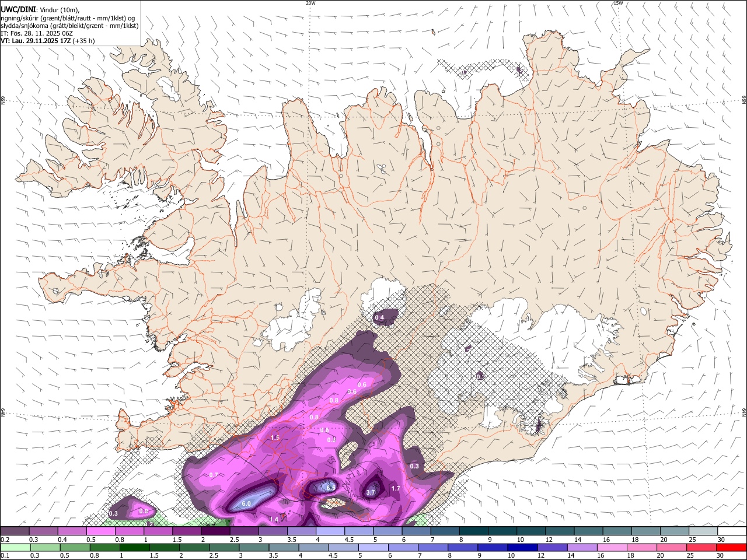This screenshot has width=747, height=560.
Task: Pick crimson bottom-row swatch 25 to 30
Action: pyautogui.click(x=701, y=548)
